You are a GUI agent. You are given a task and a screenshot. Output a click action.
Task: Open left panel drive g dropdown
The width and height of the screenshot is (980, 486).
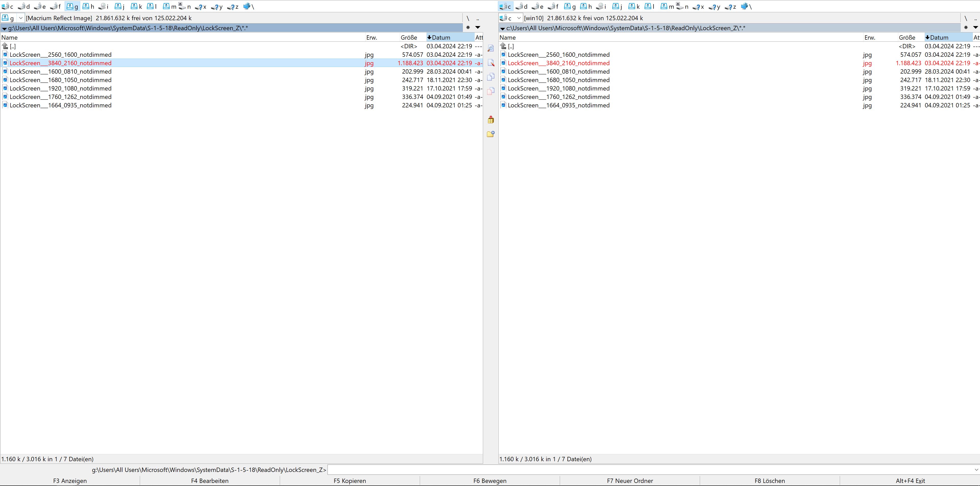pyautogui.click(x=21, y=18)
